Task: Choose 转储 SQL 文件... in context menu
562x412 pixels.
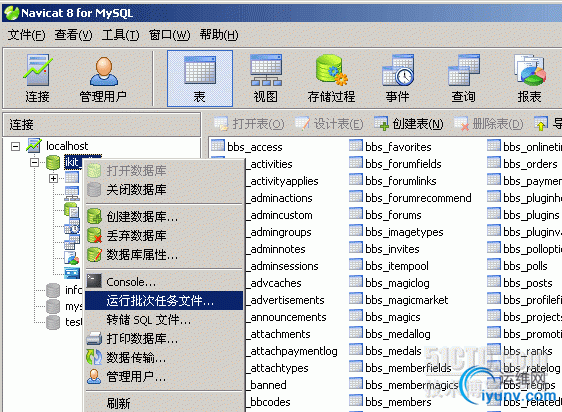Action: click(x=164, y=319)
